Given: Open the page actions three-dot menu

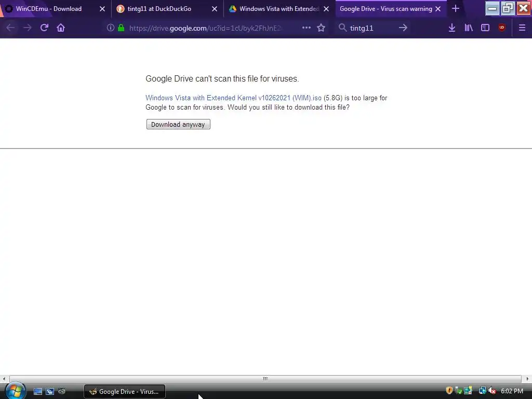Looking at the screenshot, I should click(307, 28).
